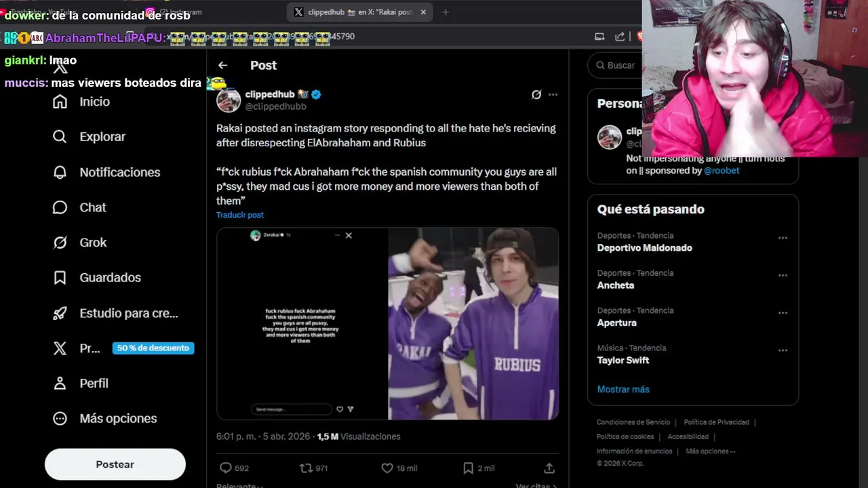
Task: Click Política de Privacidad footer link
Action: [716, 422]
